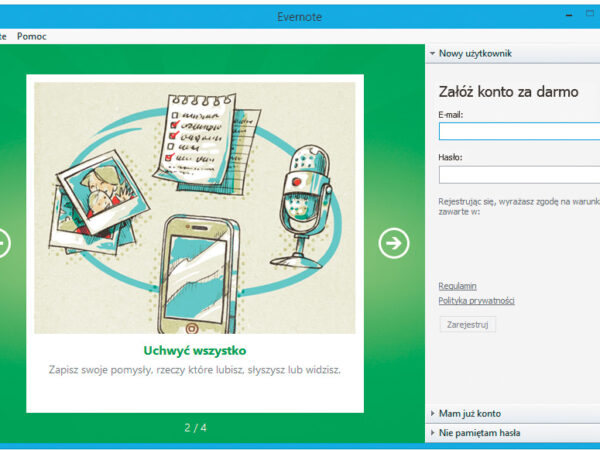Click the 2 / 4 slide indicator

[195, 428]
